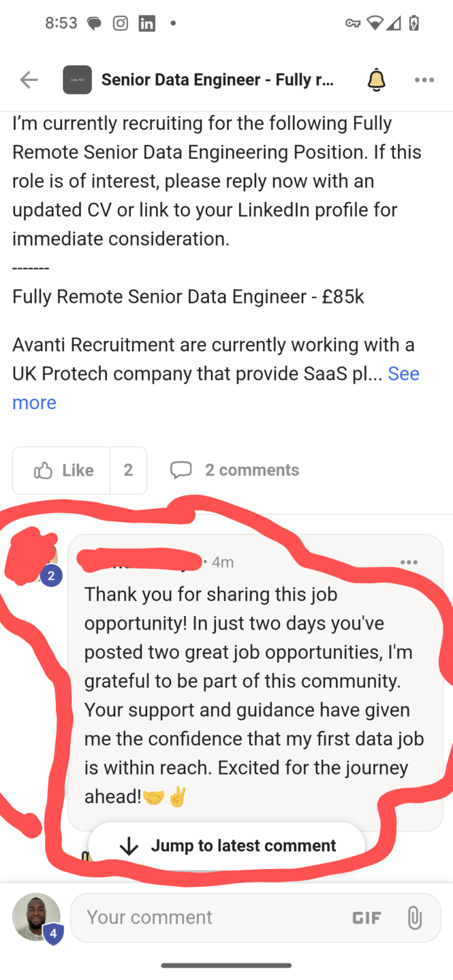Image resolution: width=453 pixels, height=980 pixels.
Task: View the 2 comments on this post
Action: coord(252,470)
